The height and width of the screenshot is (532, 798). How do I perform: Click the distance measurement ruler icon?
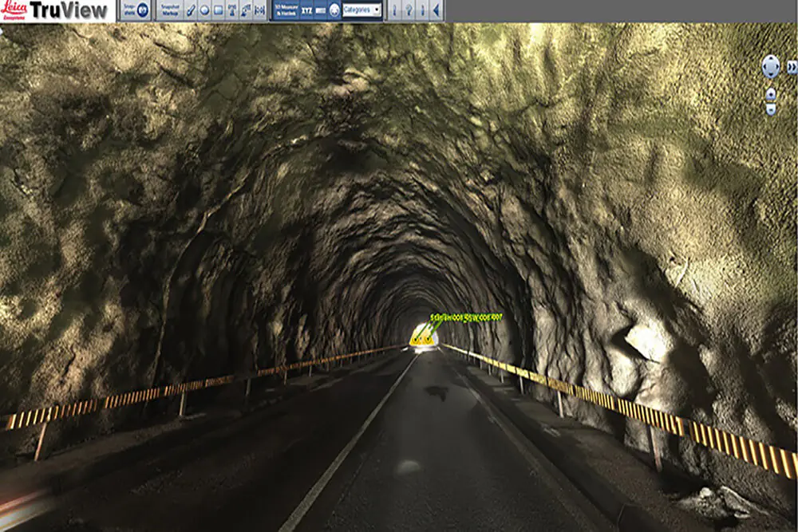tap(319, 10)
